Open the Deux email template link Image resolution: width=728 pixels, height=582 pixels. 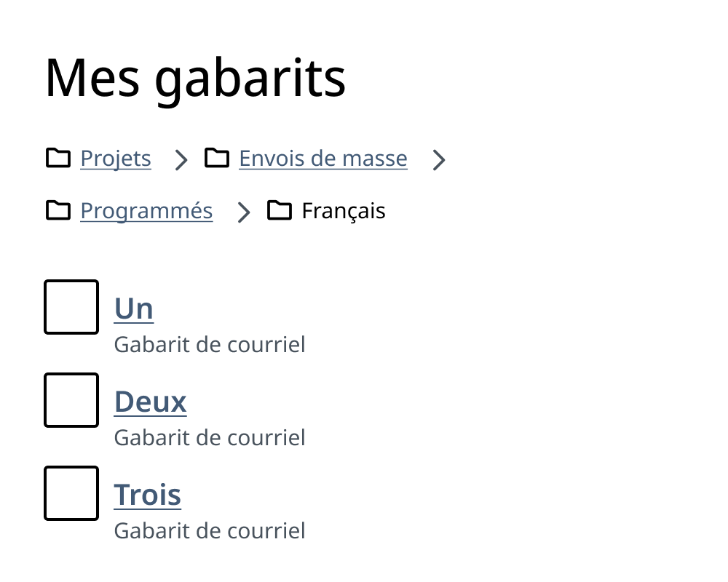[x=150, y=401]
